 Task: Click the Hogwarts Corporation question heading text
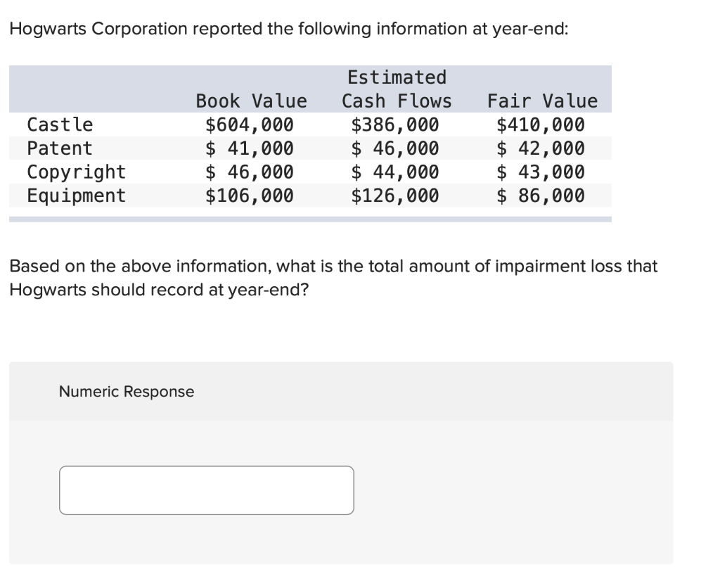click(289, 29)
